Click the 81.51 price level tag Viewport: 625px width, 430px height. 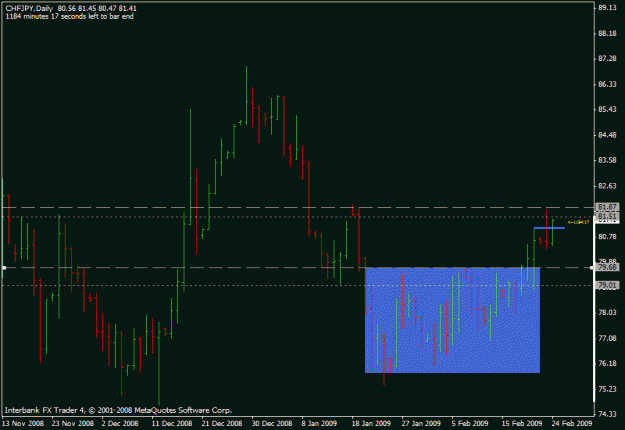coord(607,217)
